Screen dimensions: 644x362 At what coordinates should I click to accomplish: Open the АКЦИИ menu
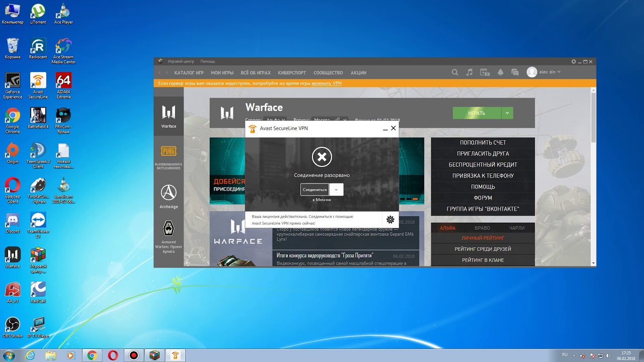click(358, 73)
